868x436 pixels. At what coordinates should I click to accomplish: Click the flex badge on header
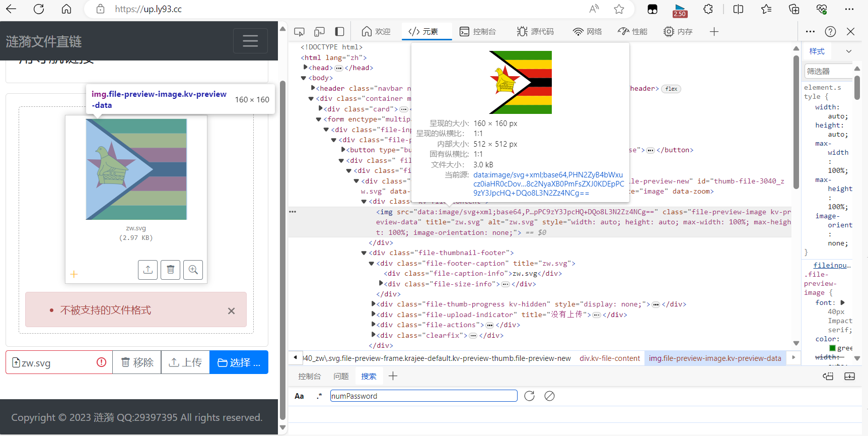coord(671,89)
